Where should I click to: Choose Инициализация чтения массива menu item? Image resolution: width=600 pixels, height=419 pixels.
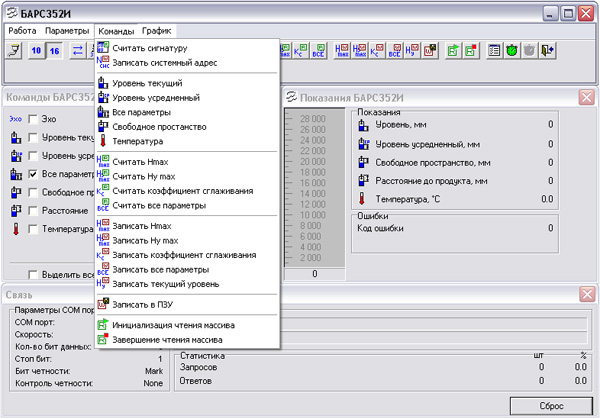[x=188, y=325]
